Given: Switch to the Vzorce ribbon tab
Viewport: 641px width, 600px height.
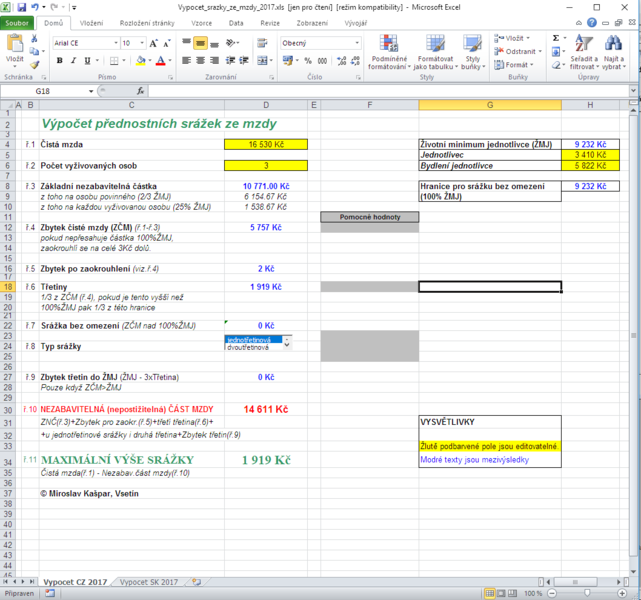Looking at the screenshot, I should pos(202,23).
